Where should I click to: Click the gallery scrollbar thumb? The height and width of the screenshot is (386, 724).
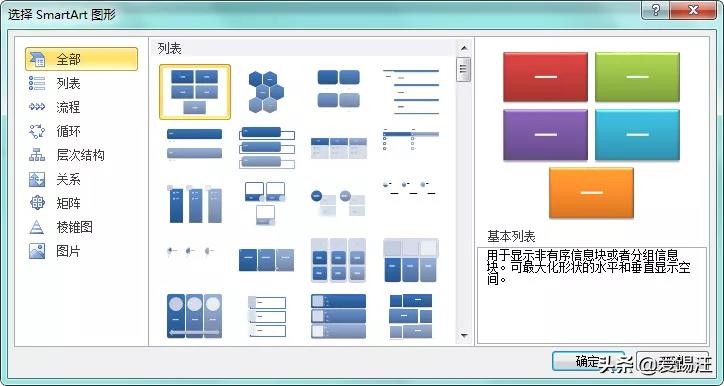463,69
